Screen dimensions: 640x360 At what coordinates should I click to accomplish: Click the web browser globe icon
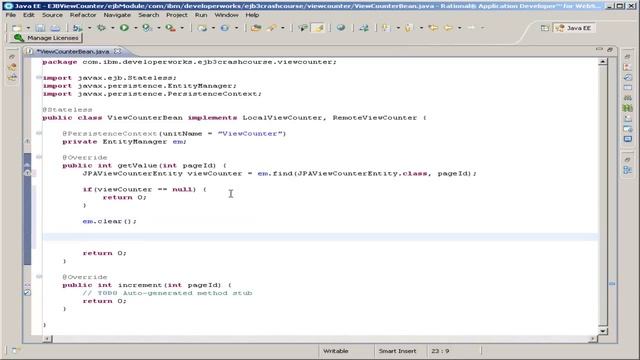[x=340, y=28]
